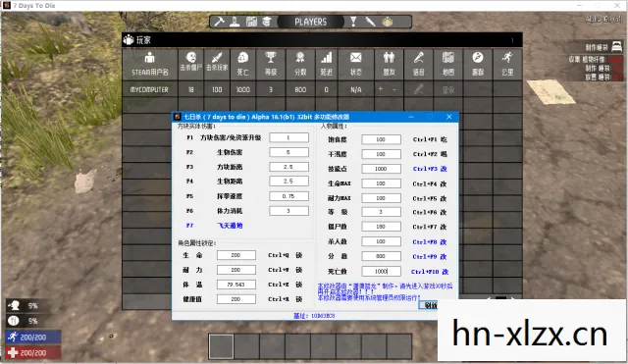
Task: Open the quests trophy cup icon
Action: pyautogui.click(x=353, y=22)
